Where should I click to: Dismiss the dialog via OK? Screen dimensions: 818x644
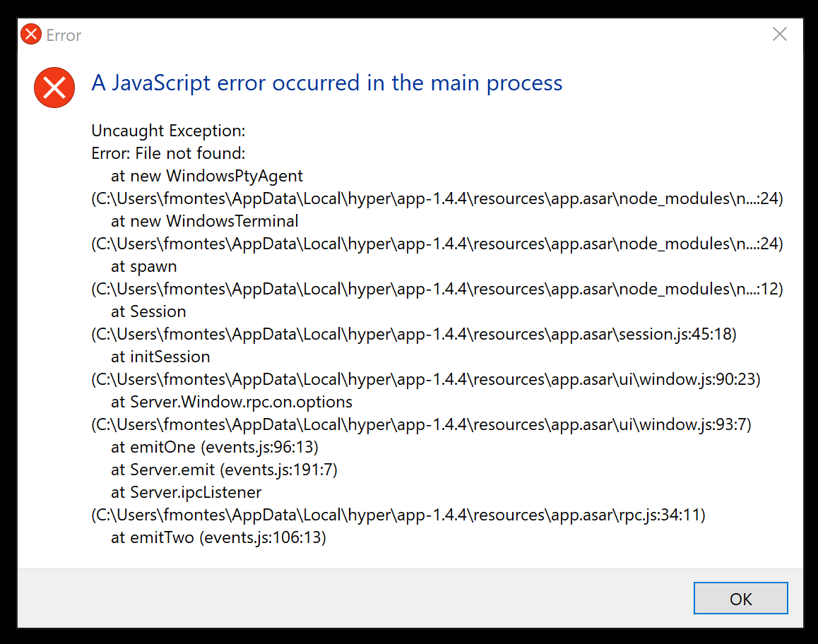(740, 598)
